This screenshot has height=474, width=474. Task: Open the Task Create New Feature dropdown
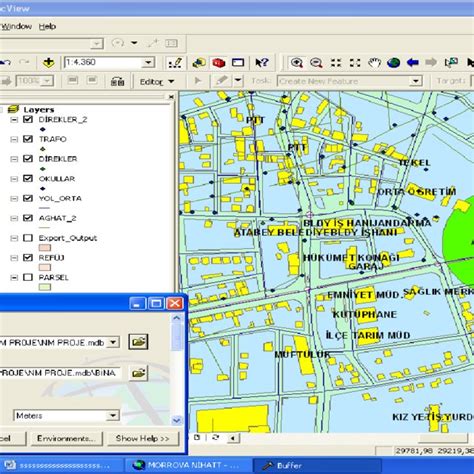tap(415, 81)
